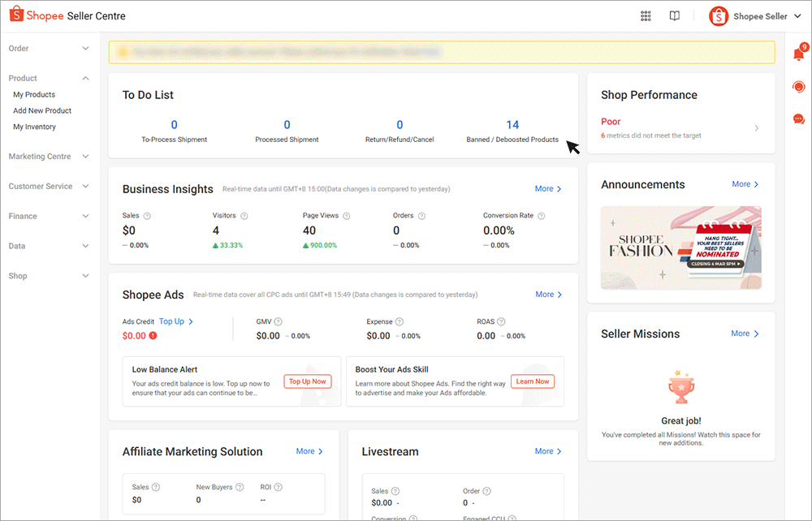The width and height of the screenshot is (812, 521).
Task: Open the apps grid icon in the header
Action: click(646, 15)
